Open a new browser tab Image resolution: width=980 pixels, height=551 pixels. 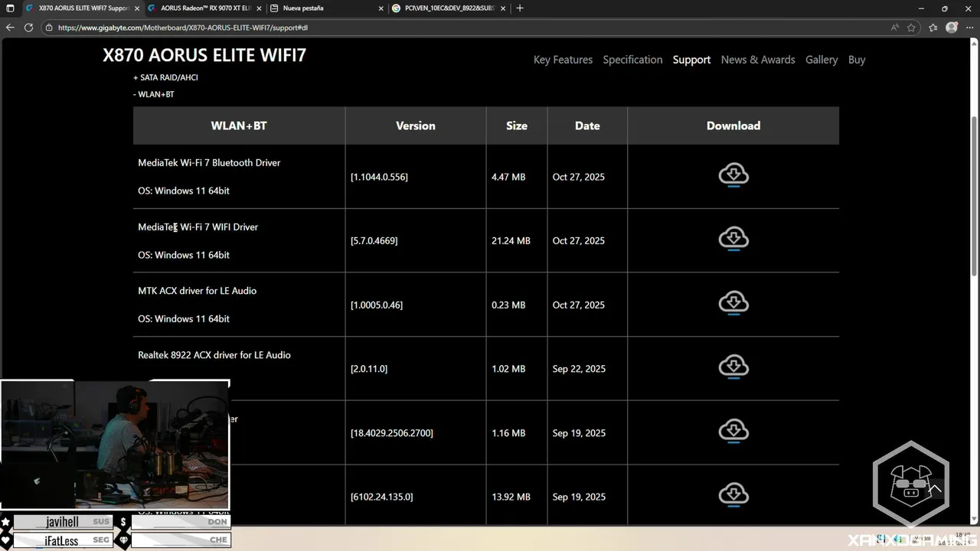520,8
